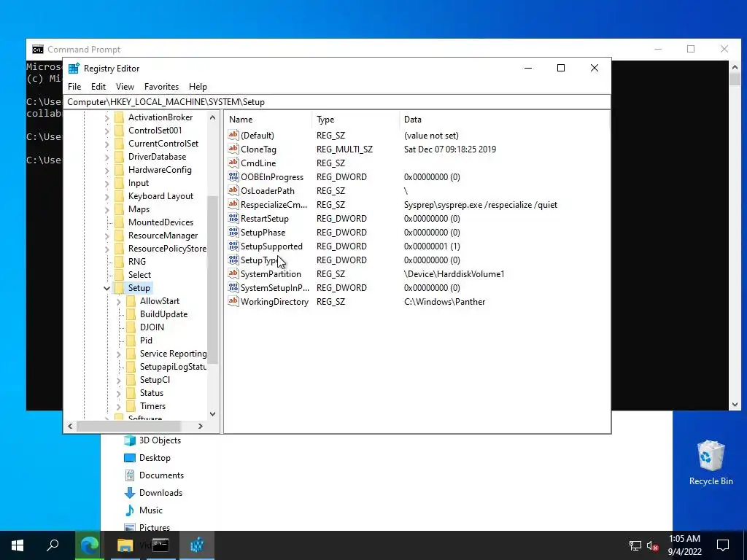The height and width of the screenshot is (560, 747).
Task: Click the string icon of the CloneTag value
Action: [233, 149]
